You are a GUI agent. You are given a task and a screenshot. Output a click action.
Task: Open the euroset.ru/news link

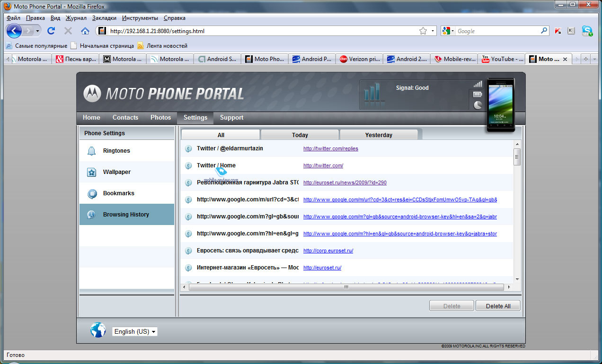(x=345, y=182)
